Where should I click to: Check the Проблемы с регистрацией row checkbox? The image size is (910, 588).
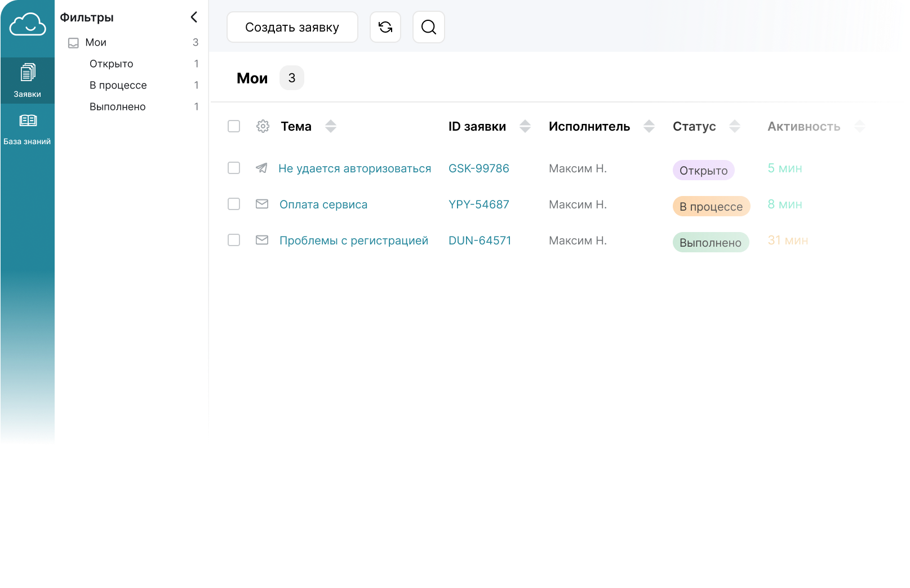tap(234, 240)
